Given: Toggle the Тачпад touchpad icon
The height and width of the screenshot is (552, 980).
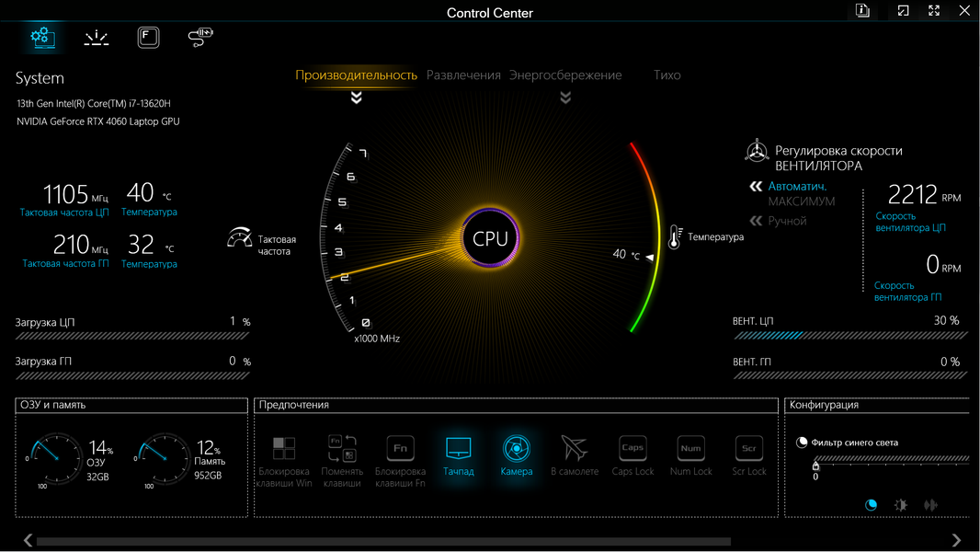Looking at the screenshot, I should point(458,448).
